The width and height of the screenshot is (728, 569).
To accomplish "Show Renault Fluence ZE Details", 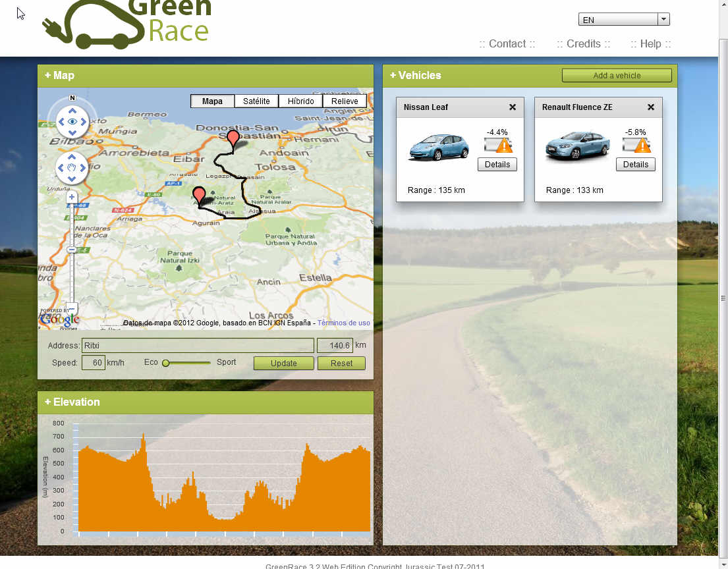I will pyautogui.click(x=636, y=164).
